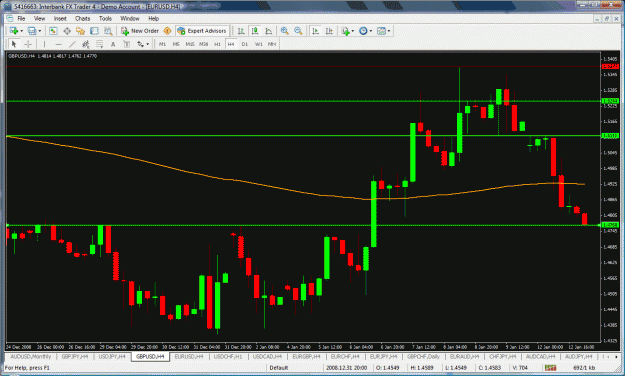Open the Insert menu
The image size is (625, 376).
click(60, 18)
